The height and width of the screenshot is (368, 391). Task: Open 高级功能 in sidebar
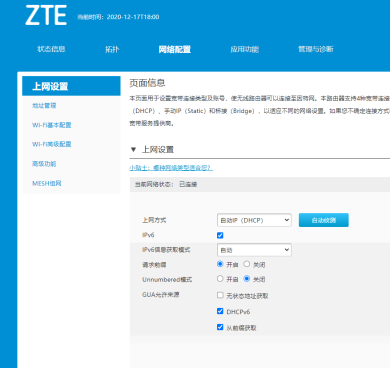(x=44, y=164)
